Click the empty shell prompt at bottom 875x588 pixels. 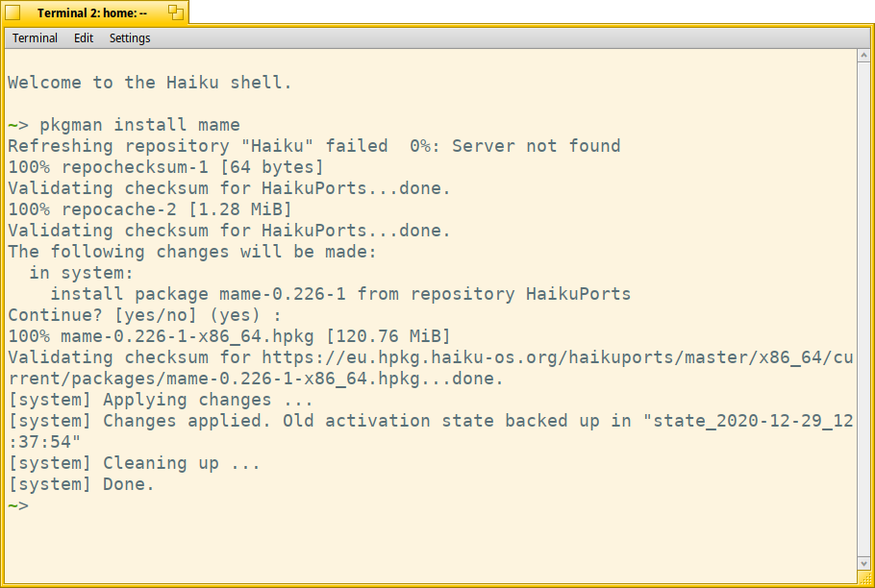(18, 505)
